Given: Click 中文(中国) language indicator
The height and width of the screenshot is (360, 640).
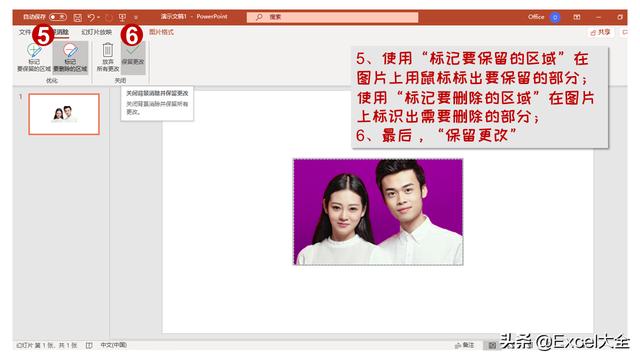Looking at the screenshot, I should pyautogui.click(x=113, y=345).
